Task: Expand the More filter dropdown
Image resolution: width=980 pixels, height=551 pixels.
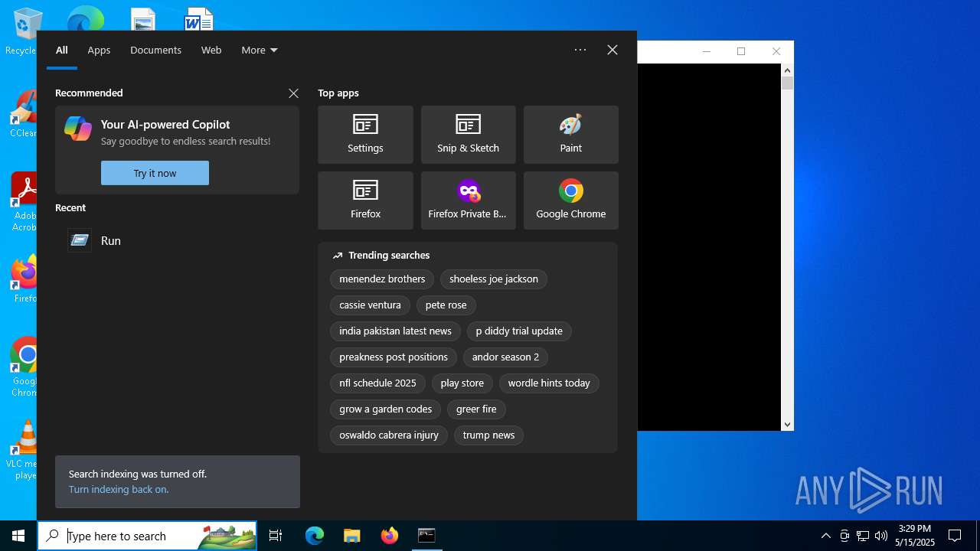Action: 260,50
